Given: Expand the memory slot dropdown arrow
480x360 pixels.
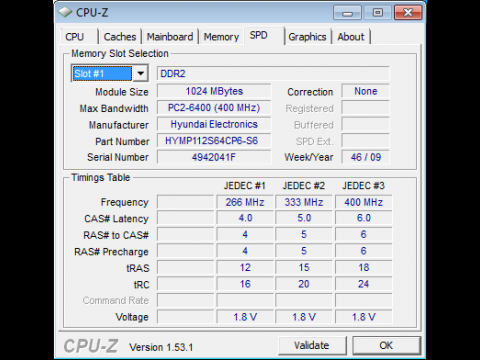Looking at the screenshot, I should [x=141, y=73].
